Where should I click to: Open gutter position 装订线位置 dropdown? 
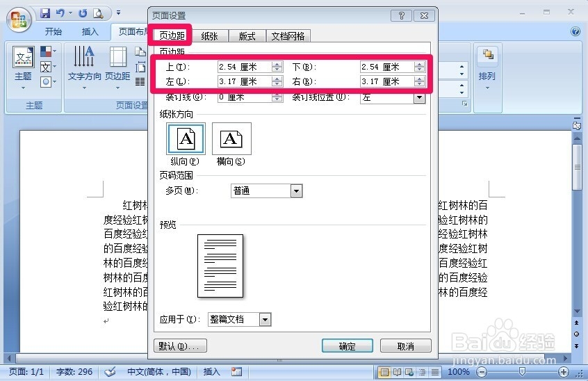[419, 97]
